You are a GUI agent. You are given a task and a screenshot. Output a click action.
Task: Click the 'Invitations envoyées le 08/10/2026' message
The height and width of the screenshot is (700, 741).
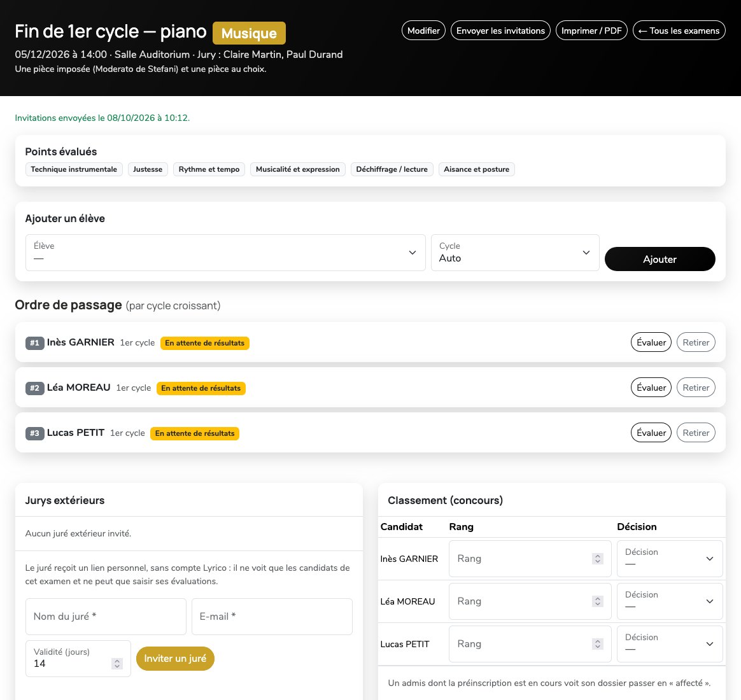pyautogui.click(x=102, y=118)
